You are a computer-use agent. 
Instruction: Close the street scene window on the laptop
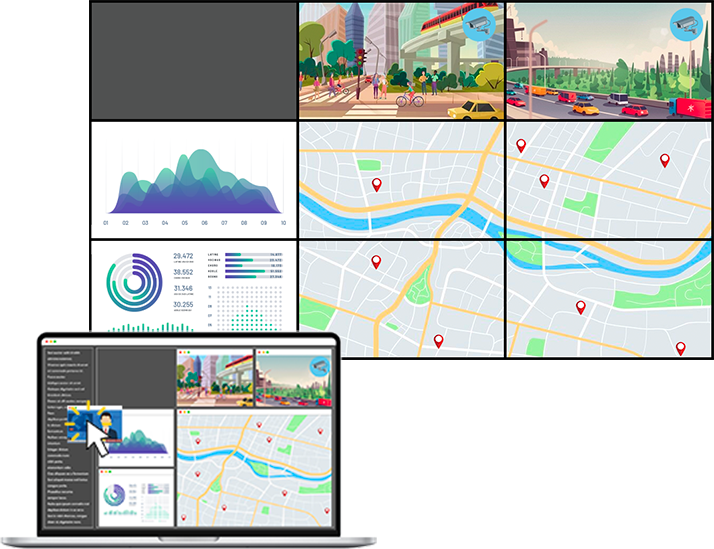pos(181,353)
